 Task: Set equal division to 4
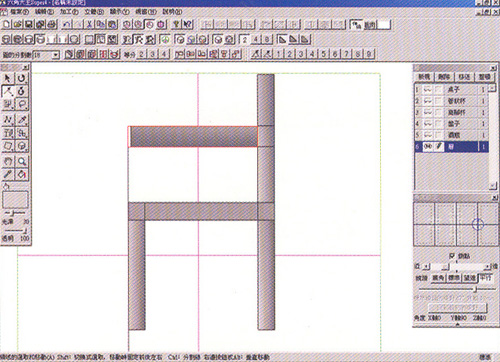pyautogui.click(x=164, y=54)
